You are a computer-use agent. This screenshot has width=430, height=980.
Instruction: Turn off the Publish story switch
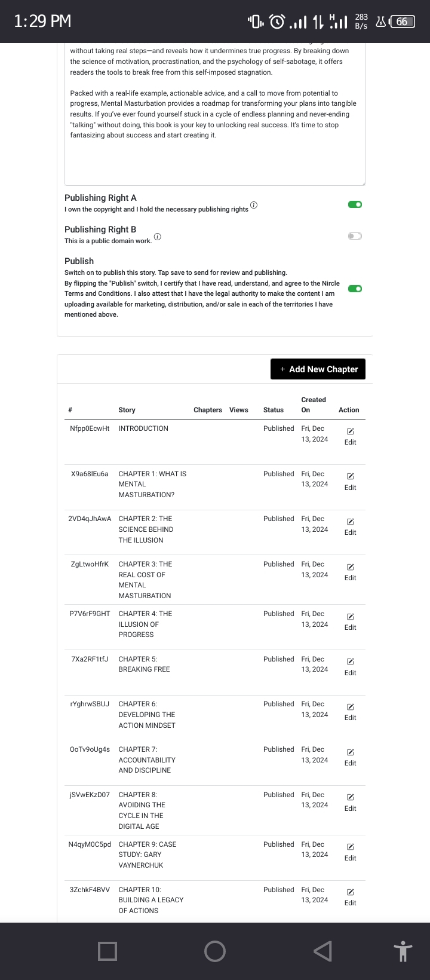pos(355,289)
